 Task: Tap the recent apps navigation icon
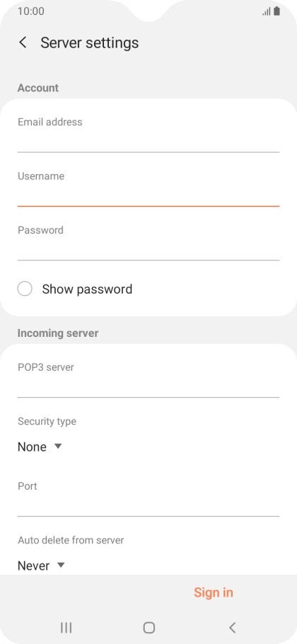point(66,627)
